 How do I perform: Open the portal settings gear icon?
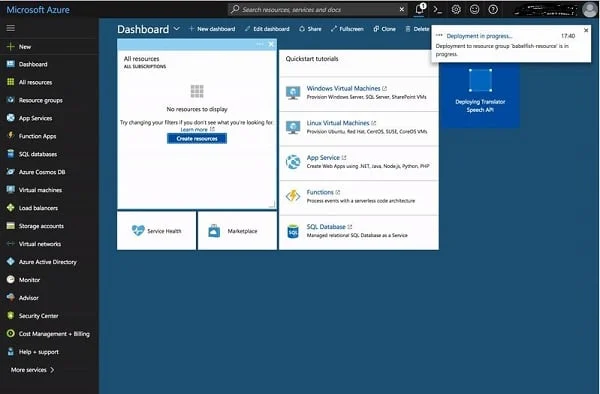tap(456, 10)
